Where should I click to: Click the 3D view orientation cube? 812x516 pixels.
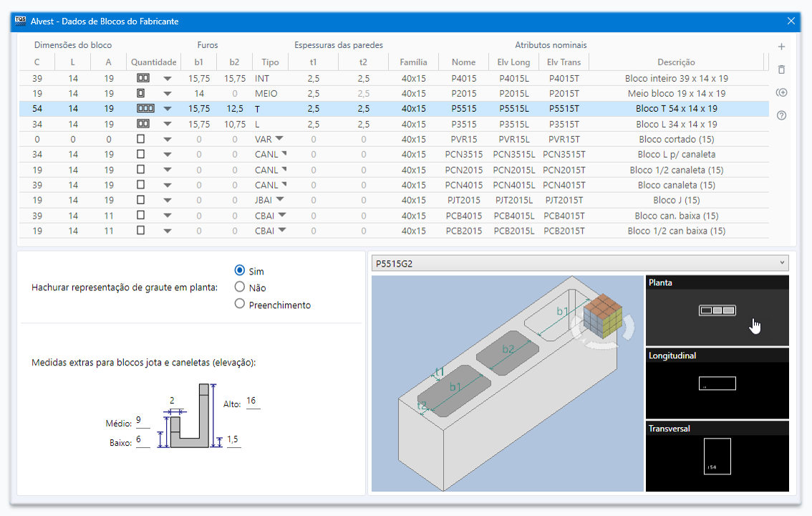[x=604, y=317]
